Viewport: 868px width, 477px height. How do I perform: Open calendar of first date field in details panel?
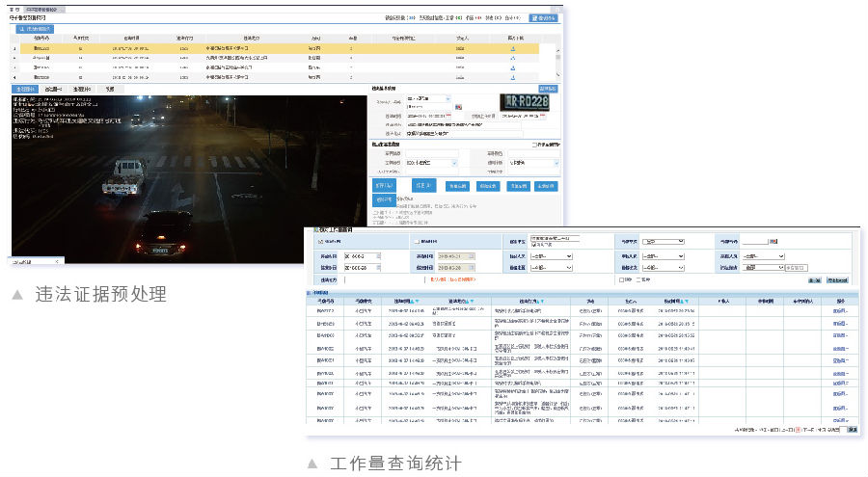(x=448, y=116)
